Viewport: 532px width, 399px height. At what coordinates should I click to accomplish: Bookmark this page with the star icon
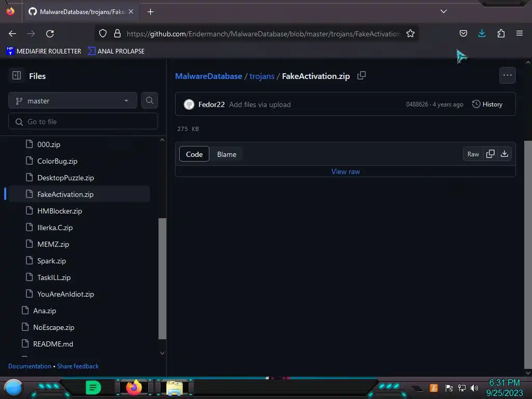coord(410,33)
